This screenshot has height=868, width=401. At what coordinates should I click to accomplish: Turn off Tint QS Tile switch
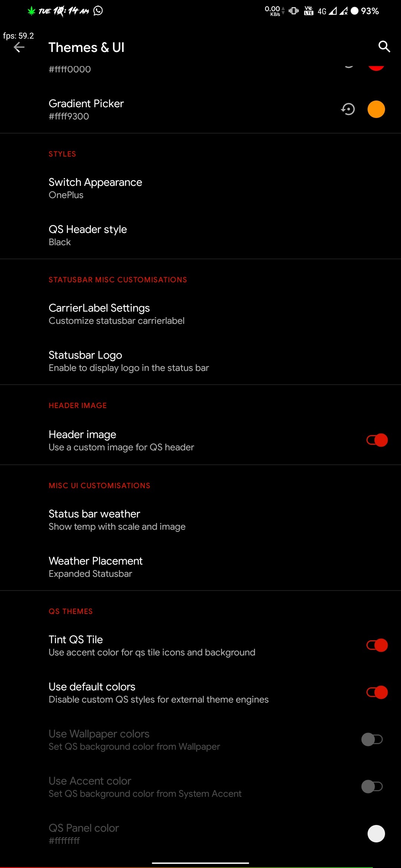click(377, 645)
